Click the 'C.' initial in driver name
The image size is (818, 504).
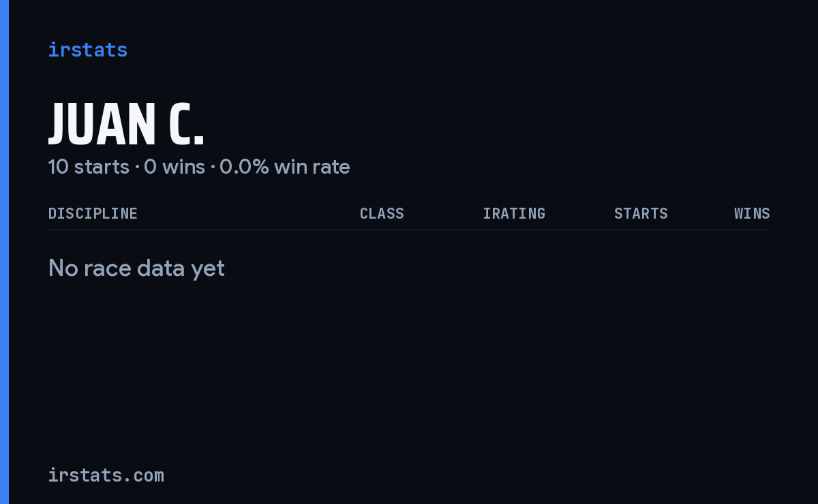186,125
